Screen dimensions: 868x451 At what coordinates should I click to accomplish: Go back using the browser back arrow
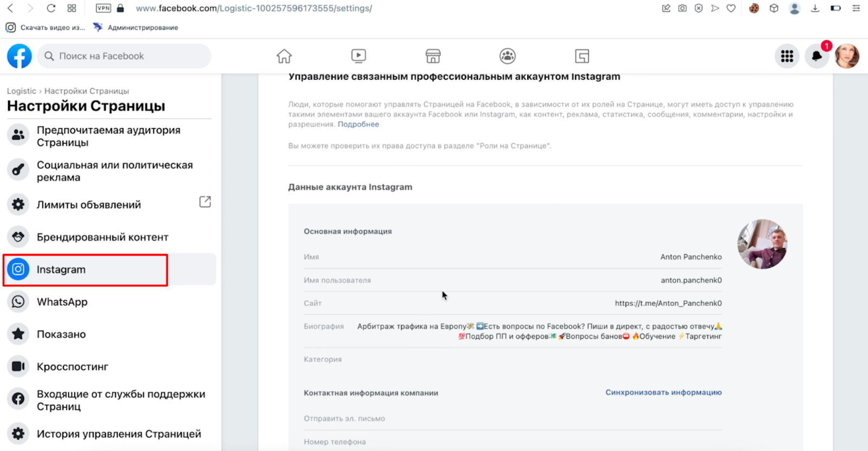click(x=10, y=8)
